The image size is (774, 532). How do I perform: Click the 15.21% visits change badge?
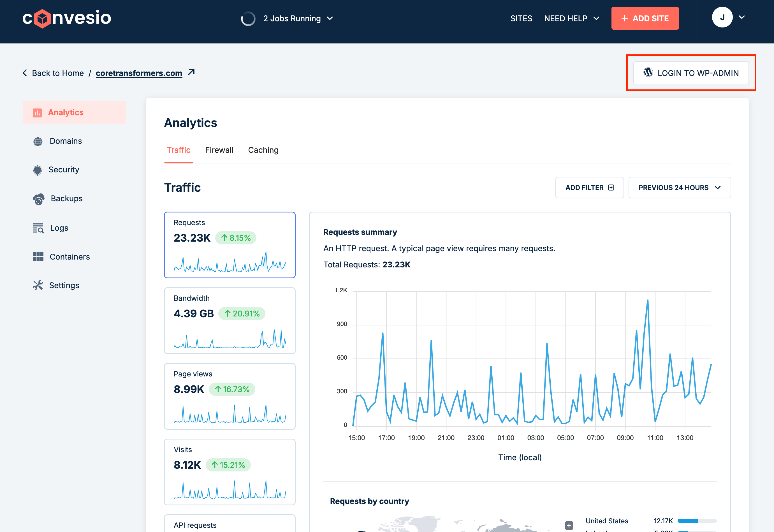228,465
